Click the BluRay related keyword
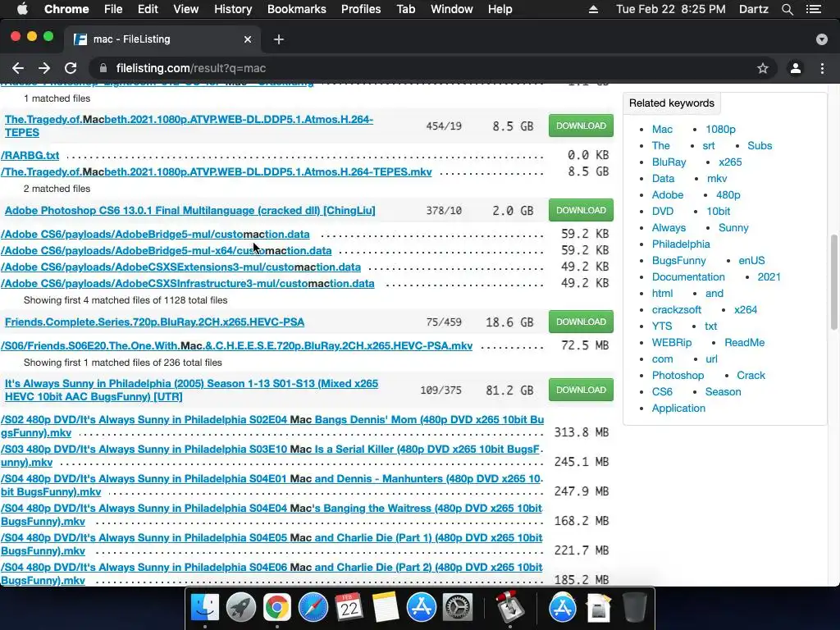This screenshot has width=840, height=630. click(x=669, y=162)
